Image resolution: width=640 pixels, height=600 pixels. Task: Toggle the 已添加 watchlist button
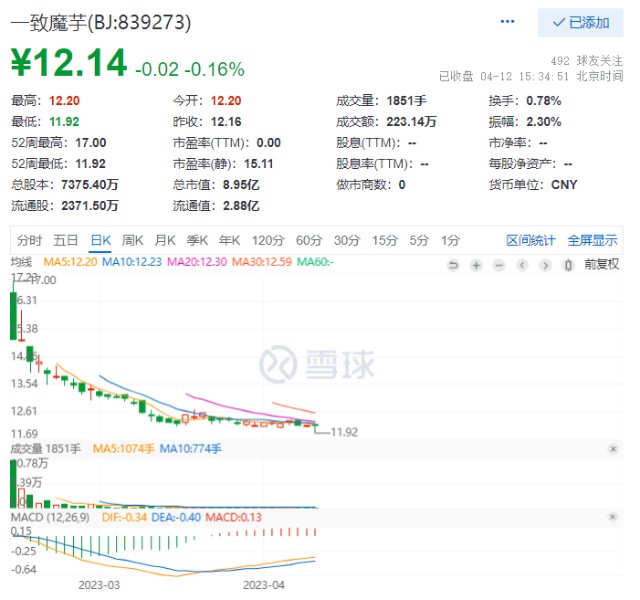click(580, 22)
